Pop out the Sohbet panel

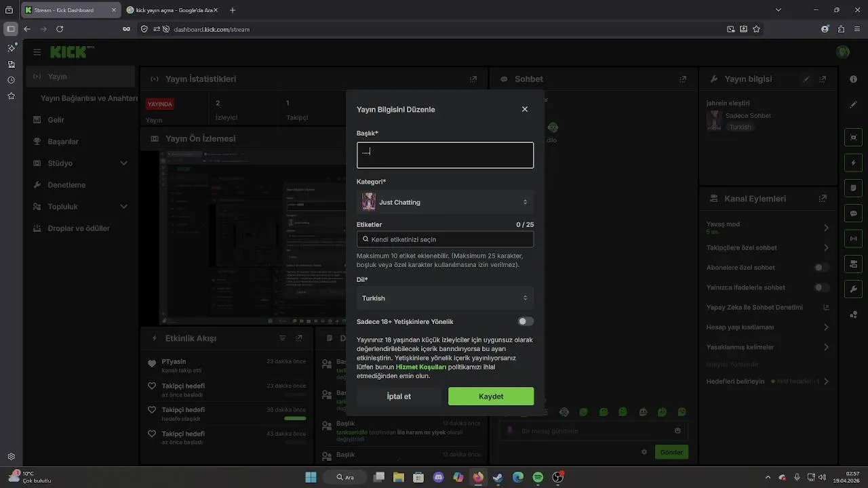[683, 79]
